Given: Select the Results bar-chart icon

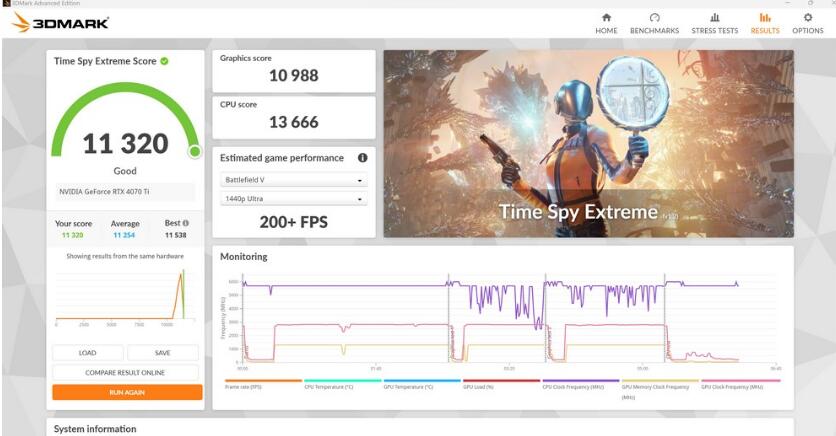Looking at the screenshot, I should pos(765,18).
